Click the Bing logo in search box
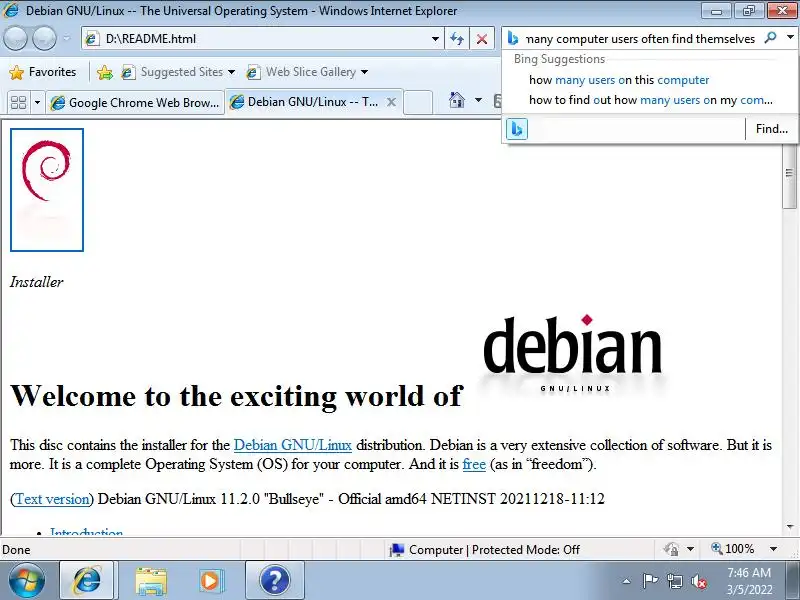Viewport: 800px width, 600px height. point(513,39)
